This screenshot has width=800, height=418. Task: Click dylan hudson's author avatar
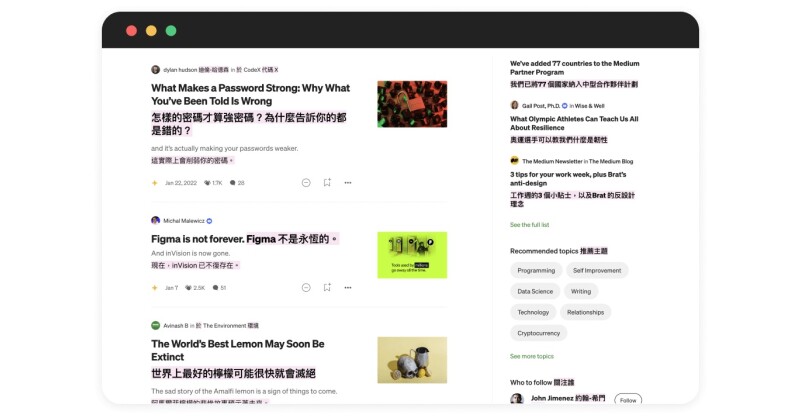(155, 70)
